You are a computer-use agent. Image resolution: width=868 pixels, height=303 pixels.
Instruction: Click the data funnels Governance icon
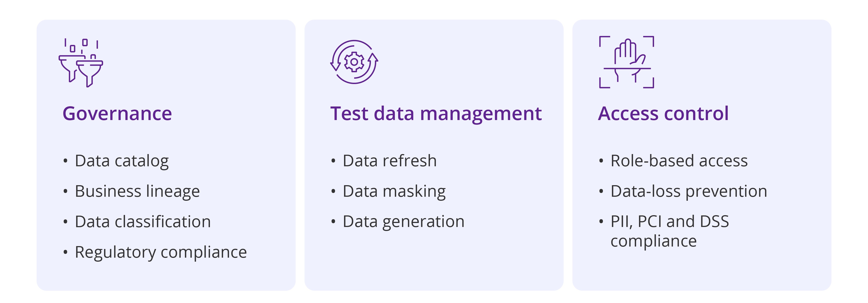pos(81,63)
